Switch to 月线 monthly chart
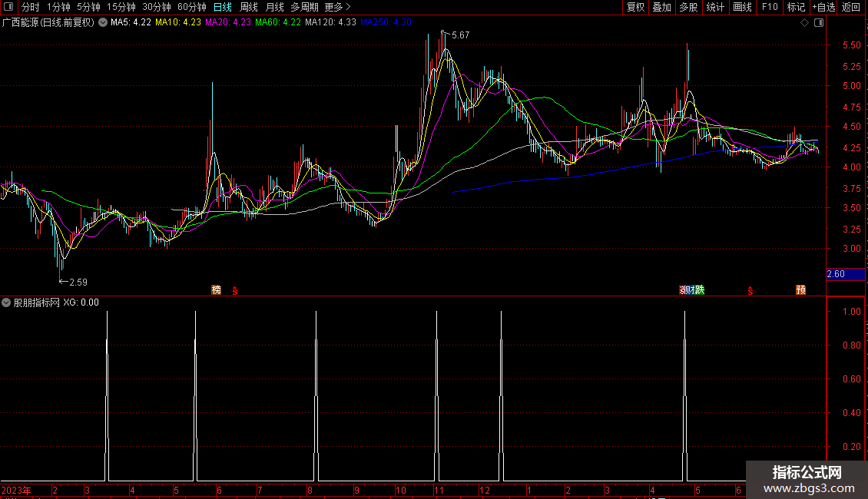 pyautogui.click(x=274, y=7)
